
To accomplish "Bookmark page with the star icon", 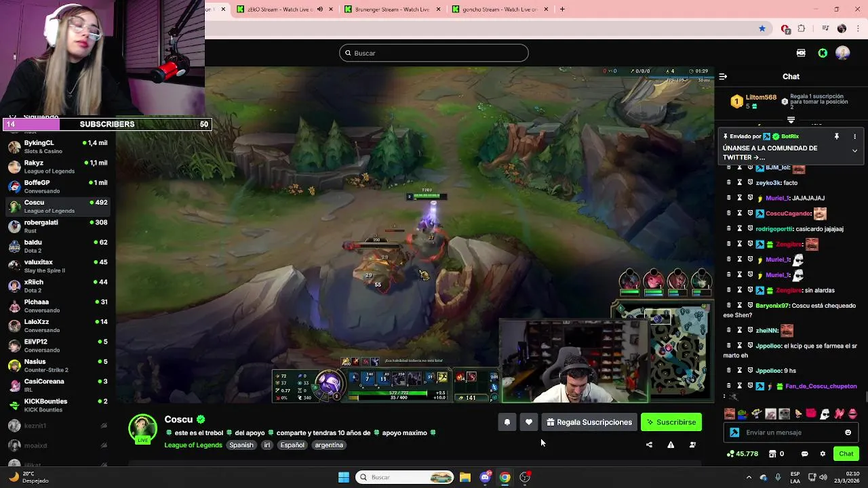I will tap(762, 28).
